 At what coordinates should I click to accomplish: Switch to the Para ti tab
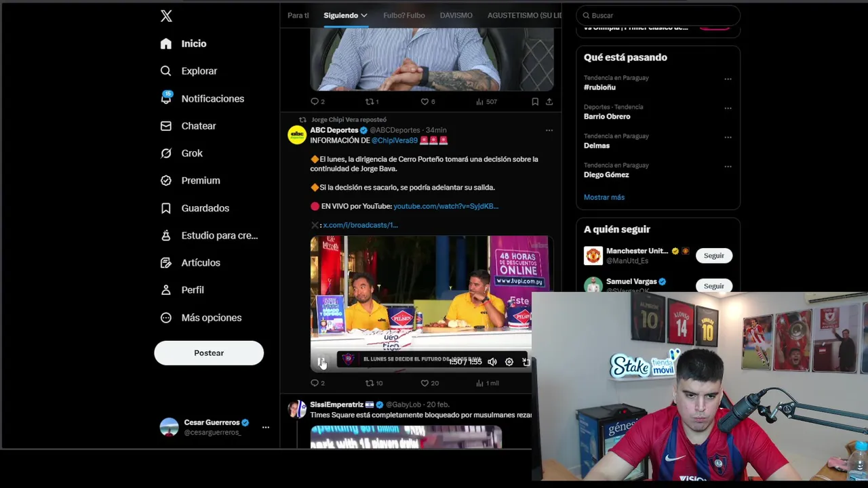(298, 16)
